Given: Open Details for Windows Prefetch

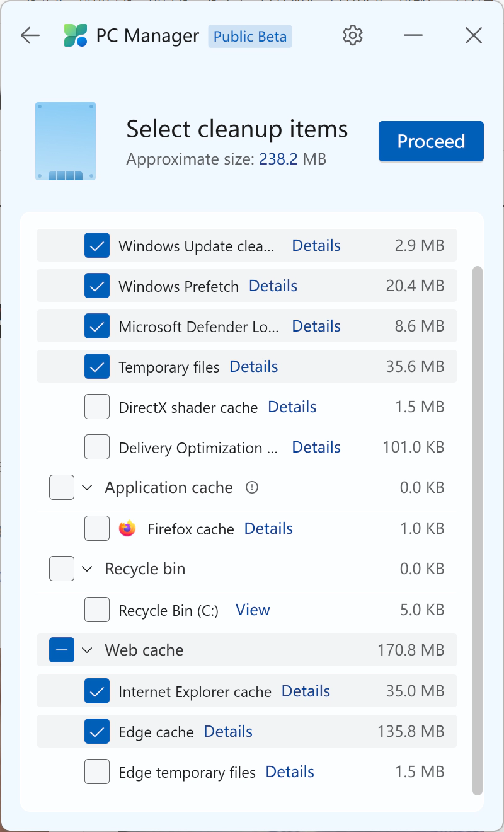Looking at the screenshot, I should 273,286.
